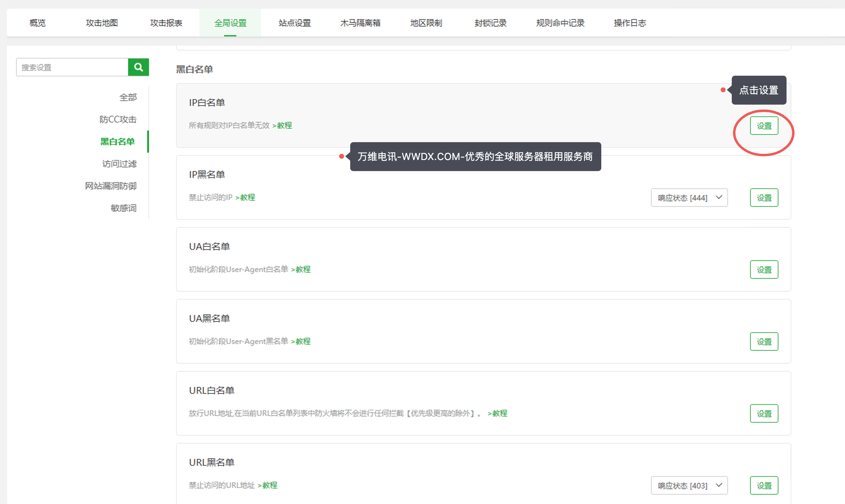
Task: Select 访问过滤 in the sidebar
Action: 119,164
